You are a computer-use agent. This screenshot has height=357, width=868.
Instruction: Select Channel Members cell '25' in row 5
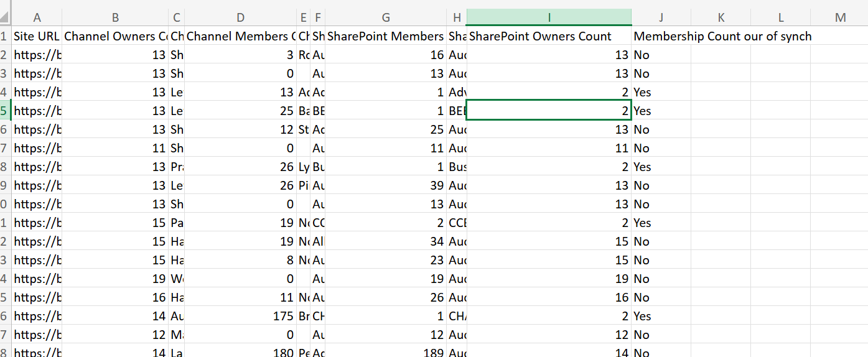241,111
